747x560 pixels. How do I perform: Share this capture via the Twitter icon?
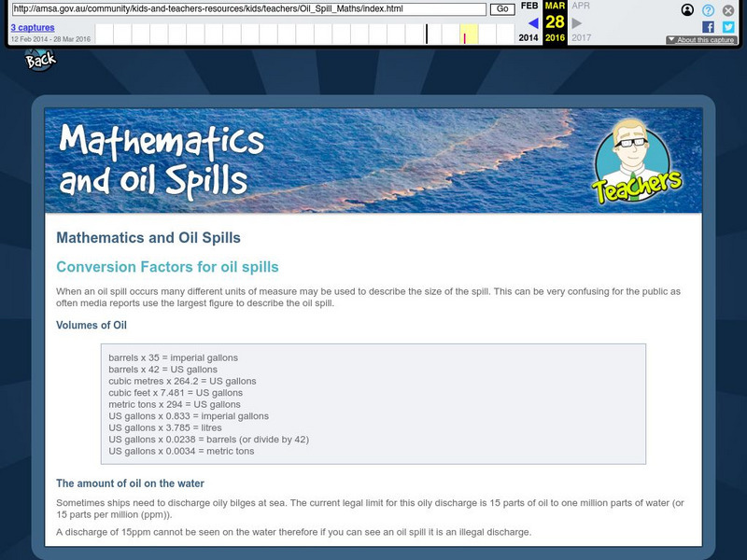[x=728, y=27]
